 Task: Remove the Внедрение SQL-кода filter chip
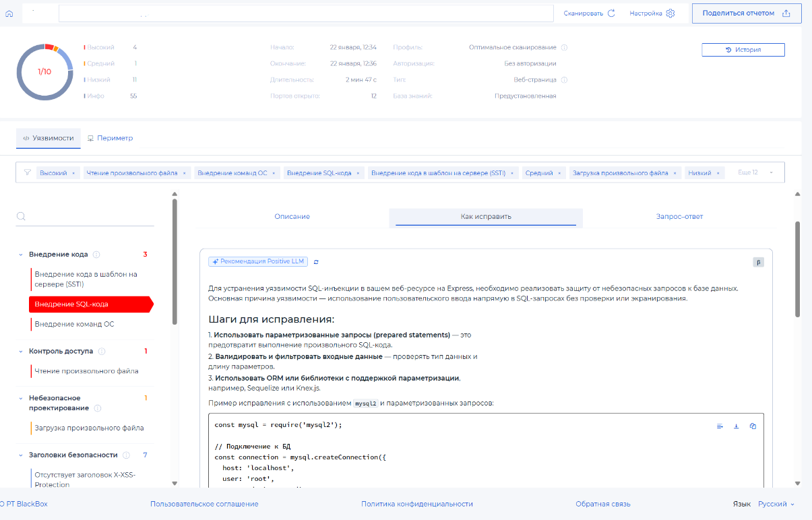(358, 173)
